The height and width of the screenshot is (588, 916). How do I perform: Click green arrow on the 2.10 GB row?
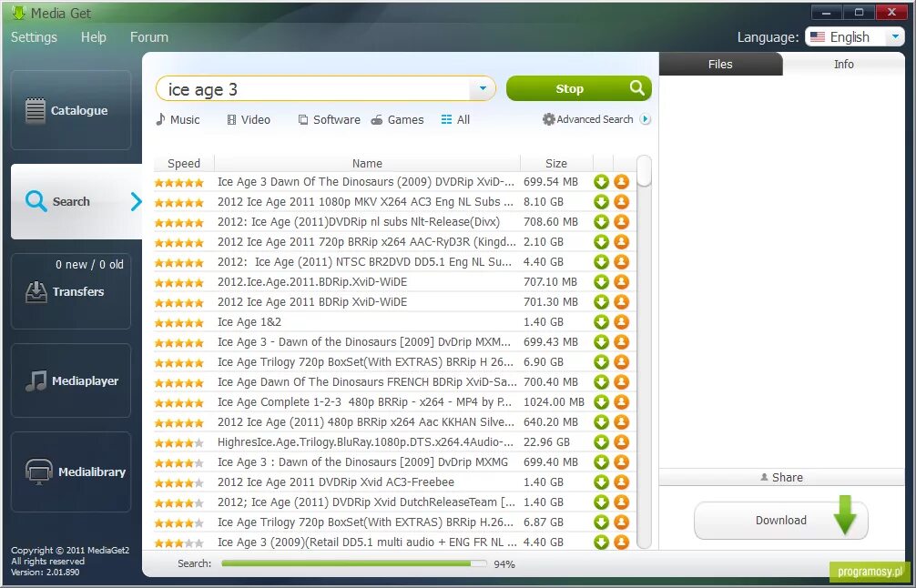pyautogui.click(x=601, y=242)
